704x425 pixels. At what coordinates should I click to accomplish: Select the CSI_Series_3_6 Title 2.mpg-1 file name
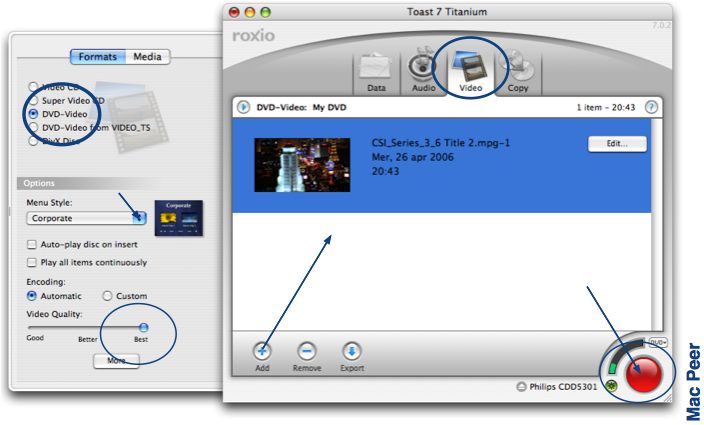click(440, 143)
